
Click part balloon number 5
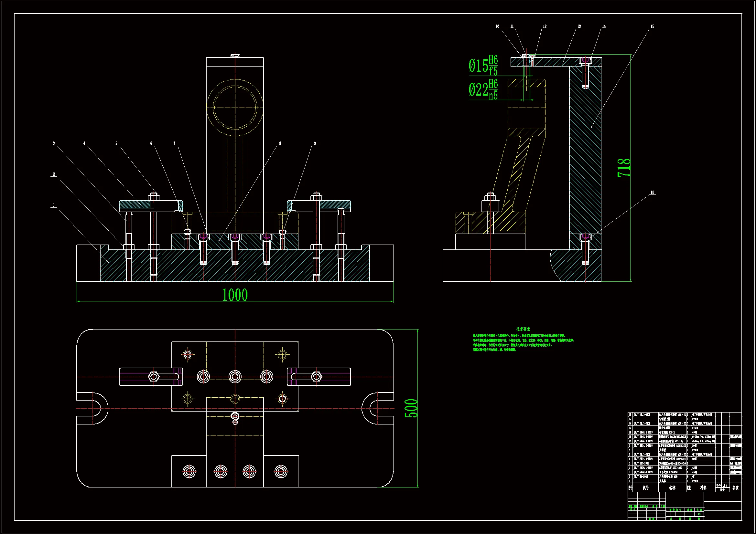click(x=116, y=143)
